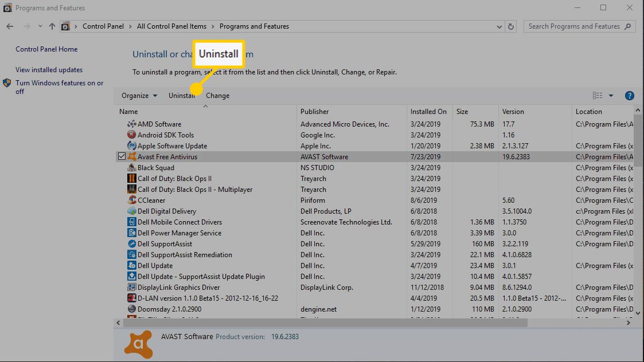Sort the list by Installed On column
Image resolution: width=644 pixels, height=362 pixels.
pos(428,112)
